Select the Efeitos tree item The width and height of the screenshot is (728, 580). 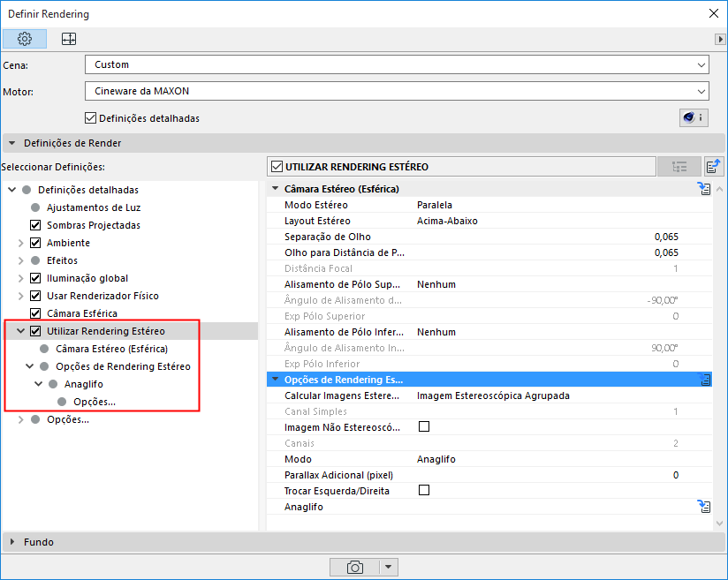click(x=62, y=260)
